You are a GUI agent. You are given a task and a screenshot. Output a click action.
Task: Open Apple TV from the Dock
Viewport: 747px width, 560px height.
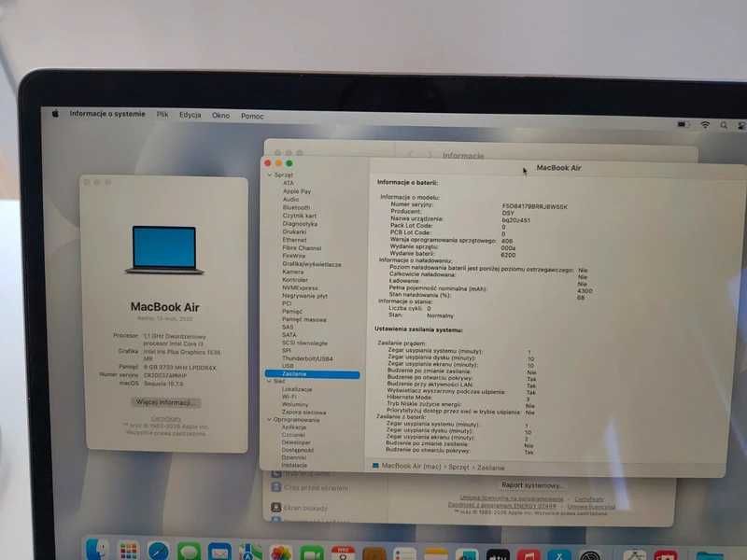tap(498, 555)
